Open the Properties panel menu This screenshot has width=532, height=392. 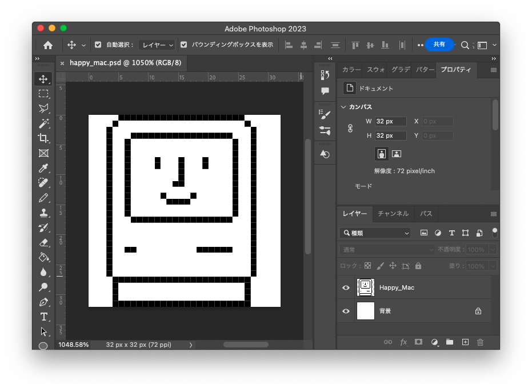point(493,70)
